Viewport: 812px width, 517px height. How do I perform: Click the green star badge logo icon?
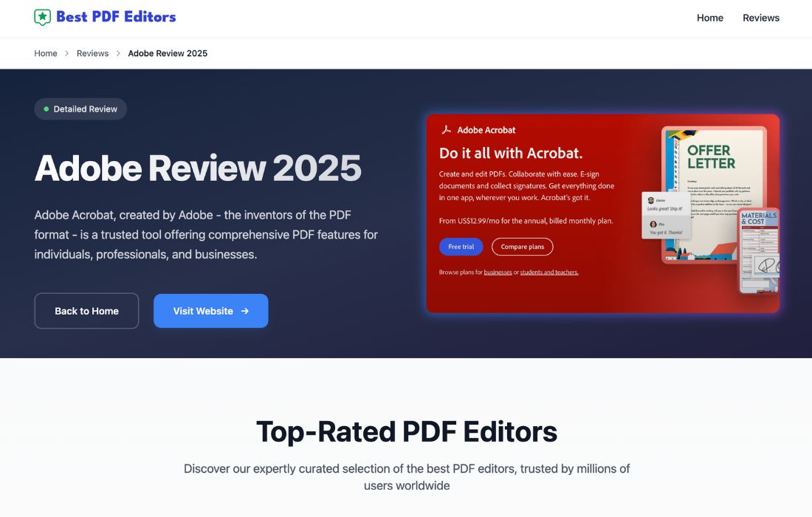(43, 17)
